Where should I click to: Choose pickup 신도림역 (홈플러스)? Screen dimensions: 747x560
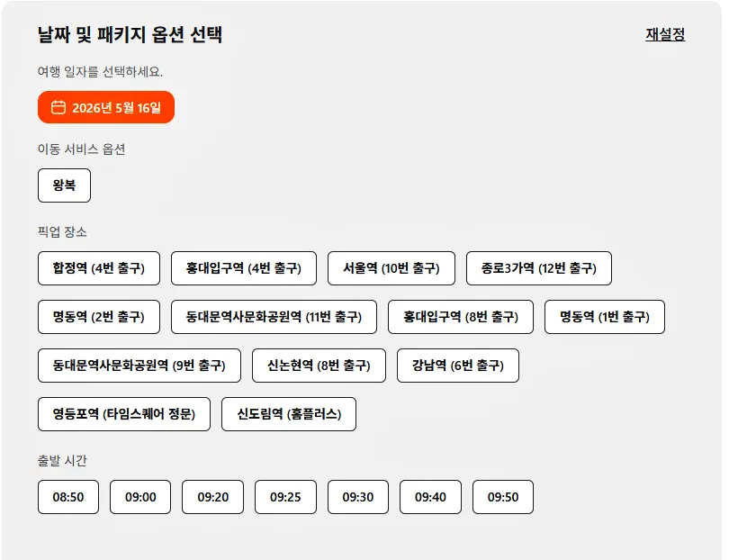[x=289, y=414]
